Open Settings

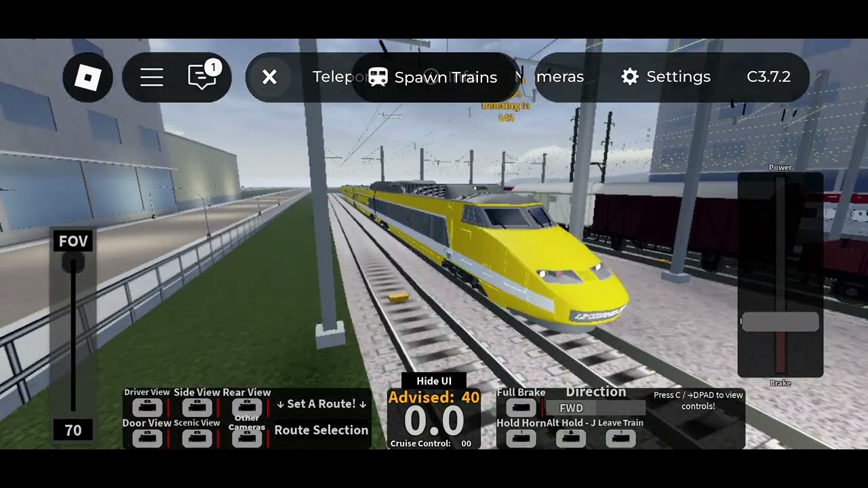[x=665, y=77]
